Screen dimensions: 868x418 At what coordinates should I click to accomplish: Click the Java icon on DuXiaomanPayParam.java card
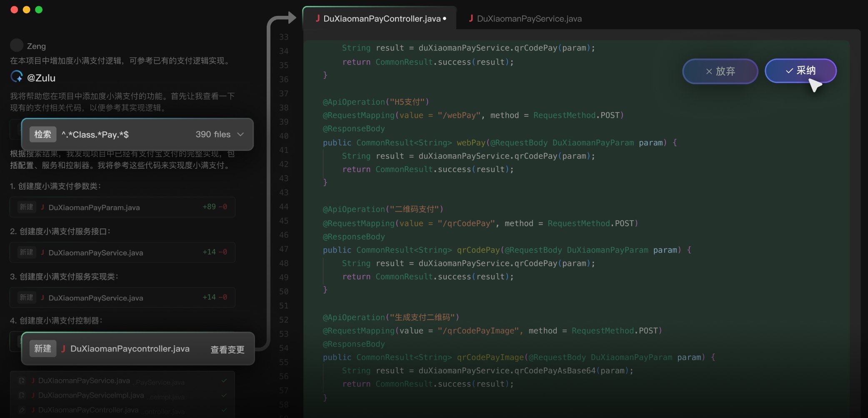pyautogui.click(x=43, y=207)
